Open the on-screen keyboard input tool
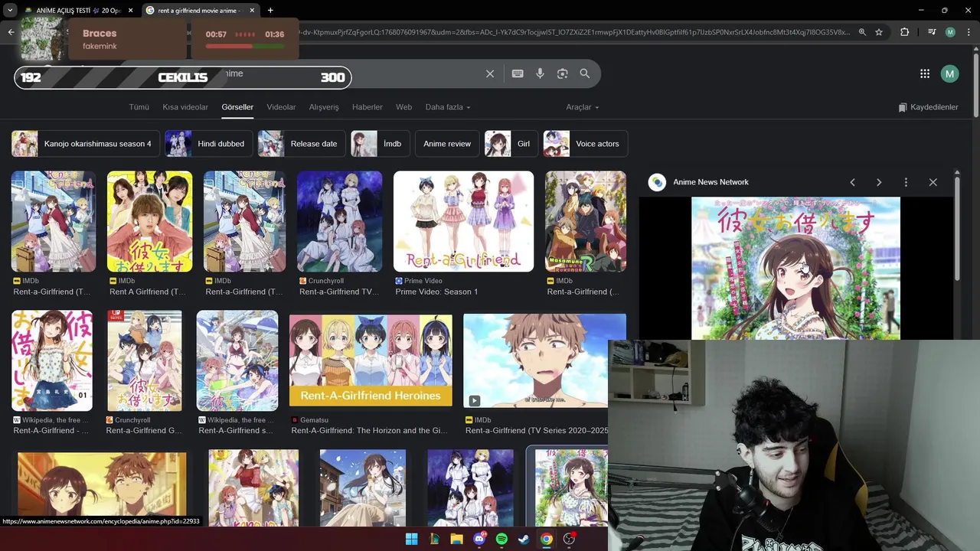Image resolution: width=980 pixels, height=551 pixels. click(x=518, y=73)
